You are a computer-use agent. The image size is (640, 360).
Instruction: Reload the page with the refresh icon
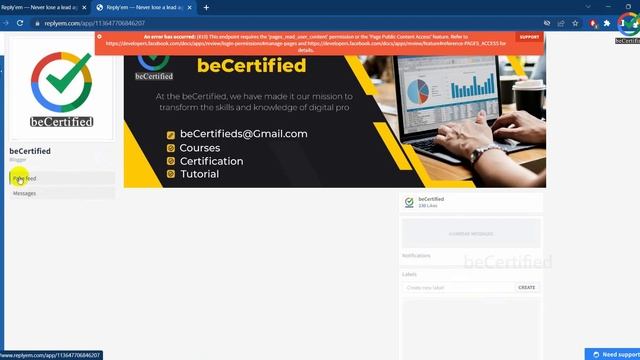tap(20, 23)
